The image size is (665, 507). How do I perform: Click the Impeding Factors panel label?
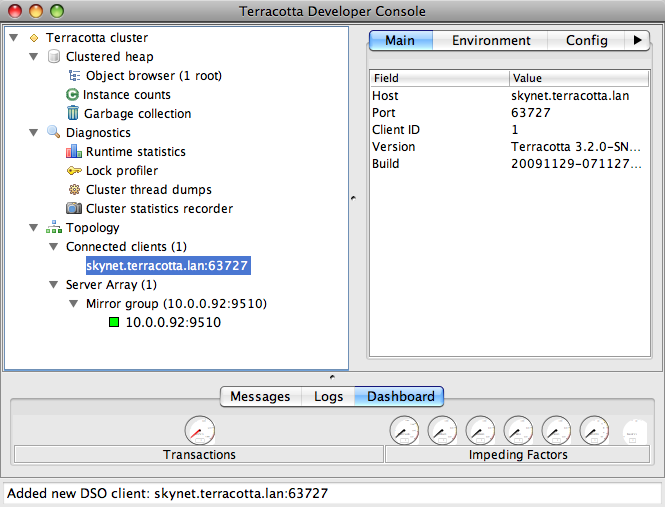point(517,454)
